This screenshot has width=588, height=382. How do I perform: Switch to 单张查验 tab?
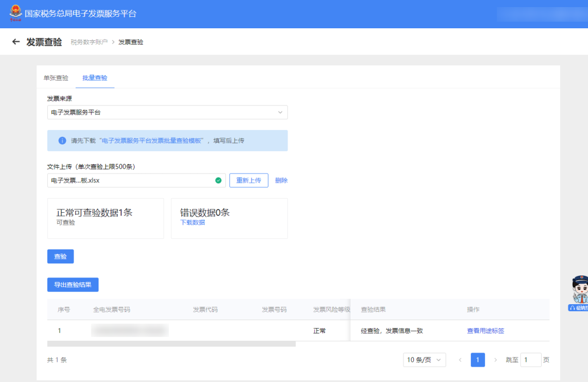pyautogui.click(x=56, y=78)
